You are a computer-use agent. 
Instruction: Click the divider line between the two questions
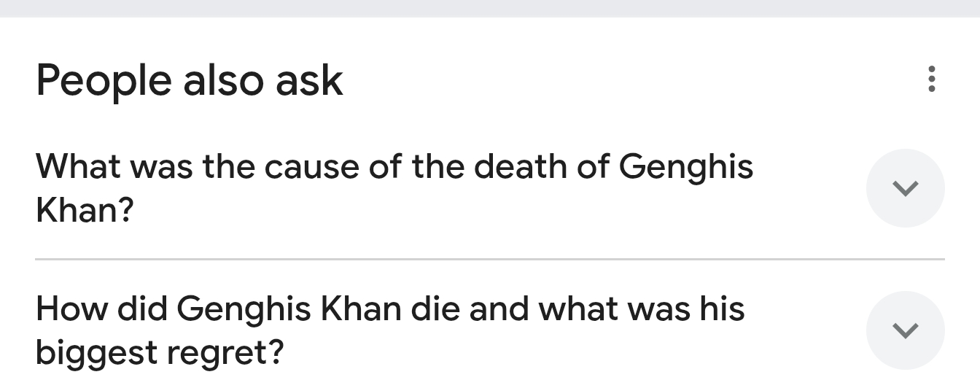click(x=490, y=259)
